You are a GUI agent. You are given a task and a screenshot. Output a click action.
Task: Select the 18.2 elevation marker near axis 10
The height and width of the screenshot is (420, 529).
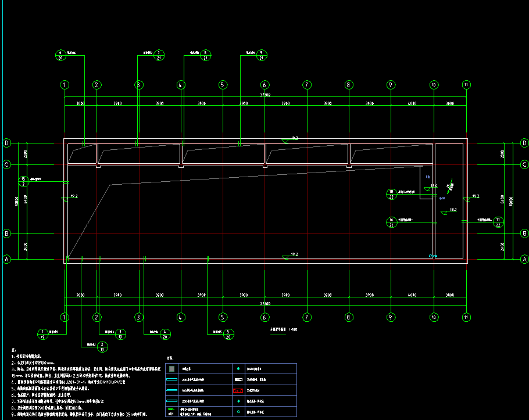pyautogui.click(x=449, y=211)
